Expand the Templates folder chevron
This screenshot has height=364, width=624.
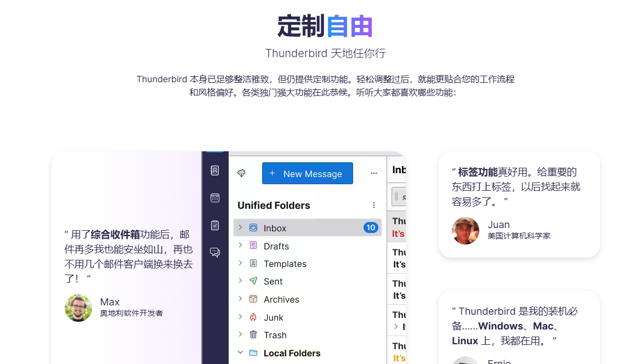click(x=240, y=263)
